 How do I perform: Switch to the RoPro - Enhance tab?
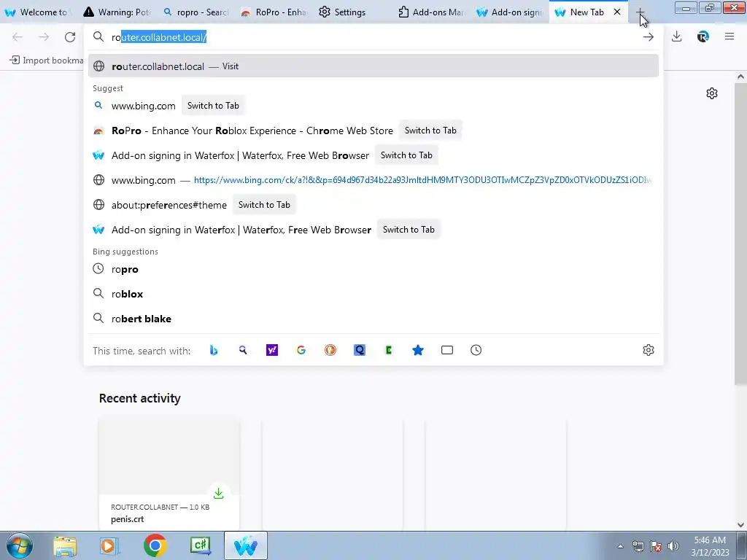(x=274, y=12)
